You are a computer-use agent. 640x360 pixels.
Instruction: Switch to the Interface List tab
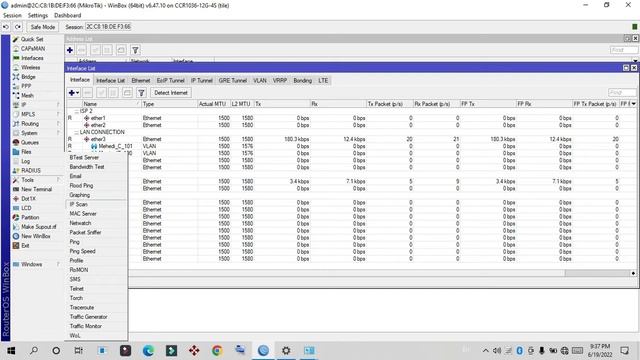point(110,80)
